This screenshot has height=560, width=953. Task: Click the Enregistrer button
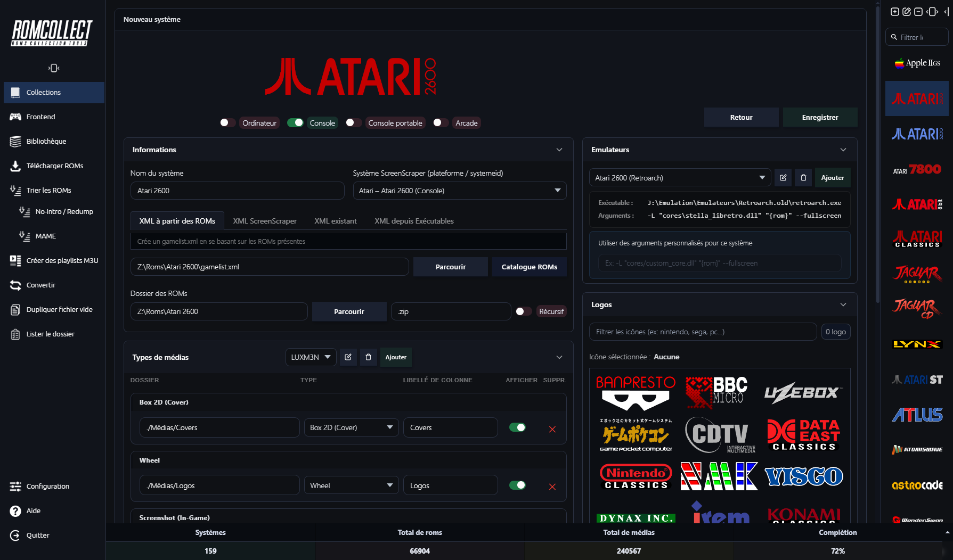819,117
